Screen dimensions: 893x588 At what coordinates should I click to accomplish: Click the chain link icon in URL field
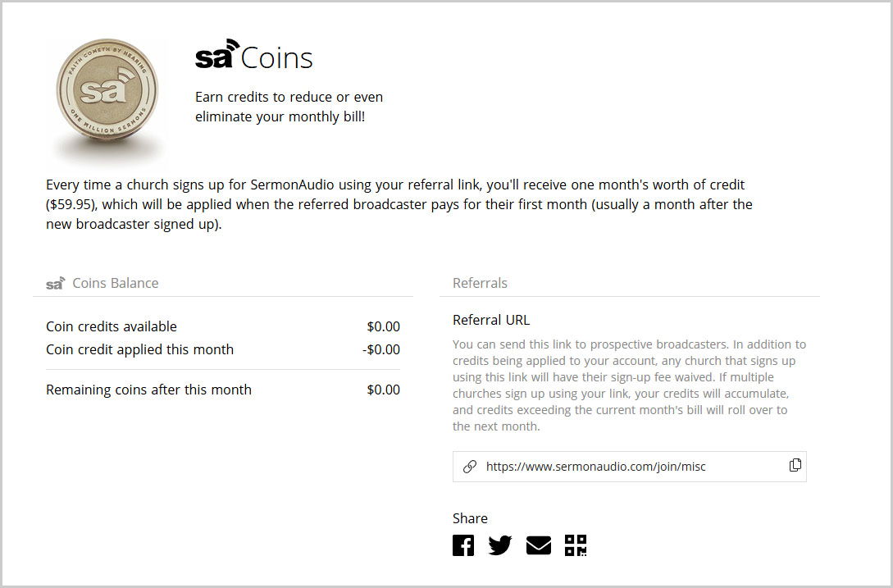[470, 467]
